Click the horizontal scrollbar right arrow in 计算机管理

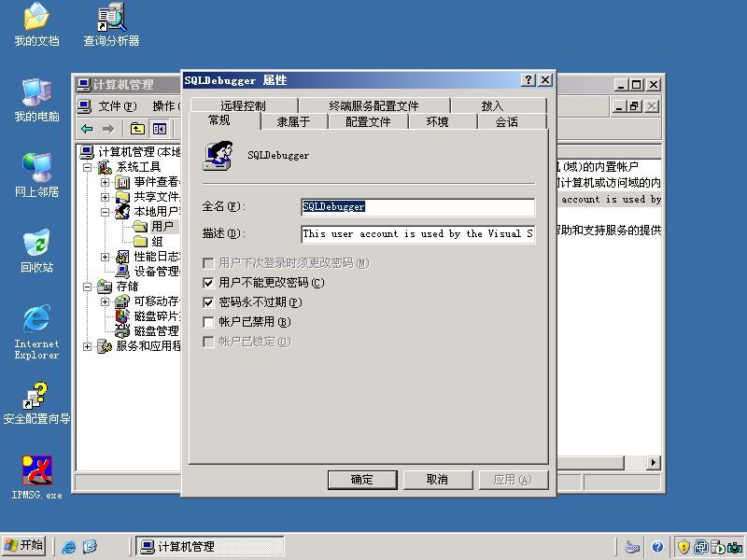point(653,462)
